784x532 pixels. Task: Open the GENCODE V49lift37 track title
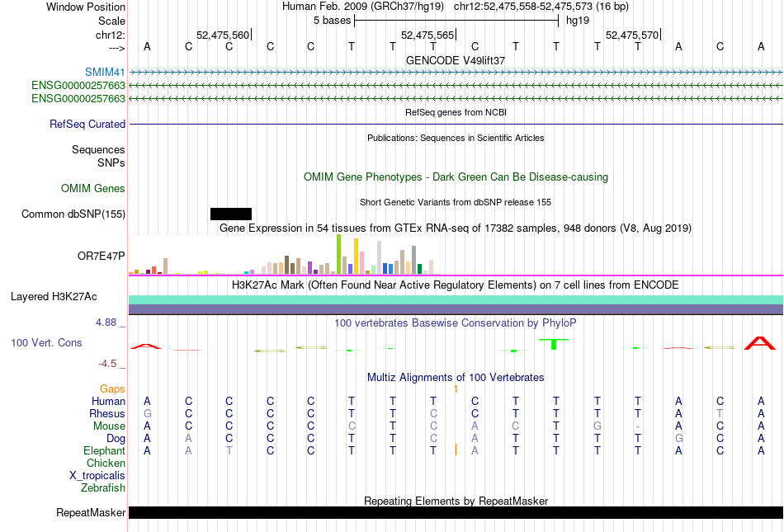pos(456,60)
